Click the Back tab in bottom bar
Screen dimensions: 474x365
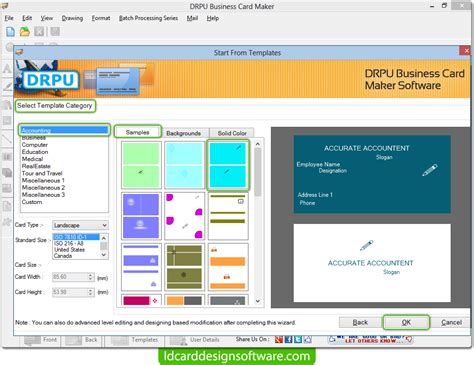[83, 340]
